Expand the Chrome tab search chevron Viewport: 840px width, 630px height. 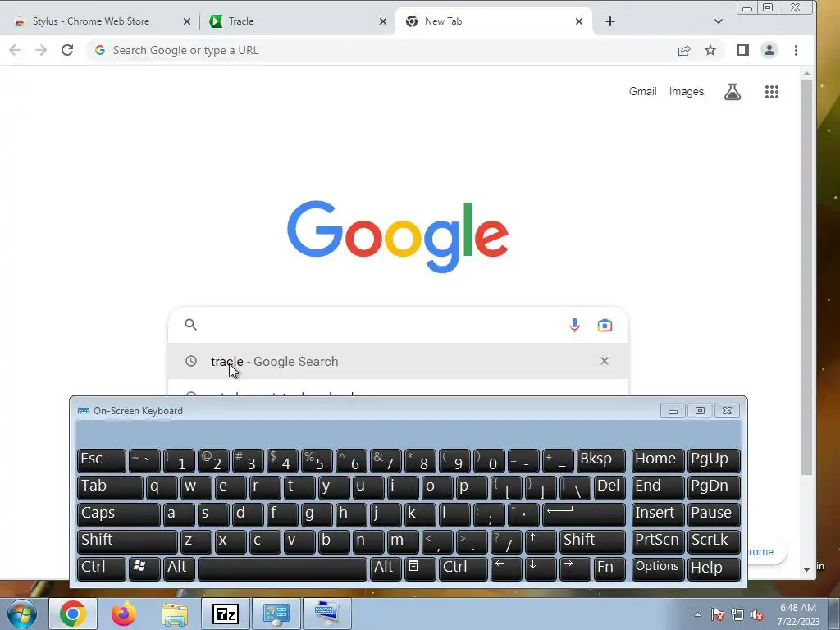[x=719, y=21]
